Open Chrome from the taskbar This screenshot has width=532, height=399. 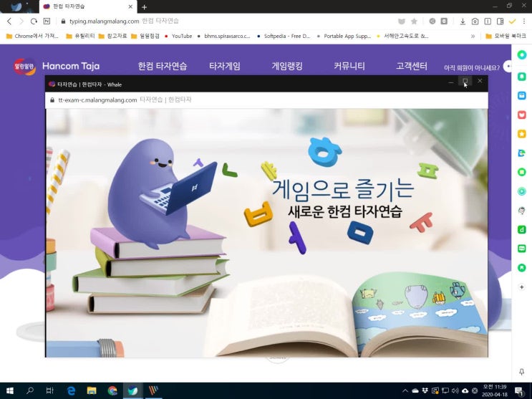[112, 391]
